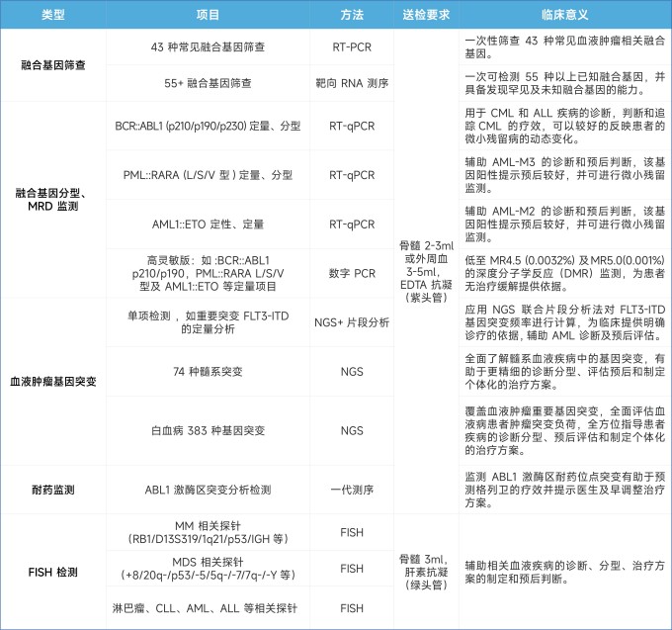Select the 55+ 融合基因筛查 cell

(x=208, y=82)
